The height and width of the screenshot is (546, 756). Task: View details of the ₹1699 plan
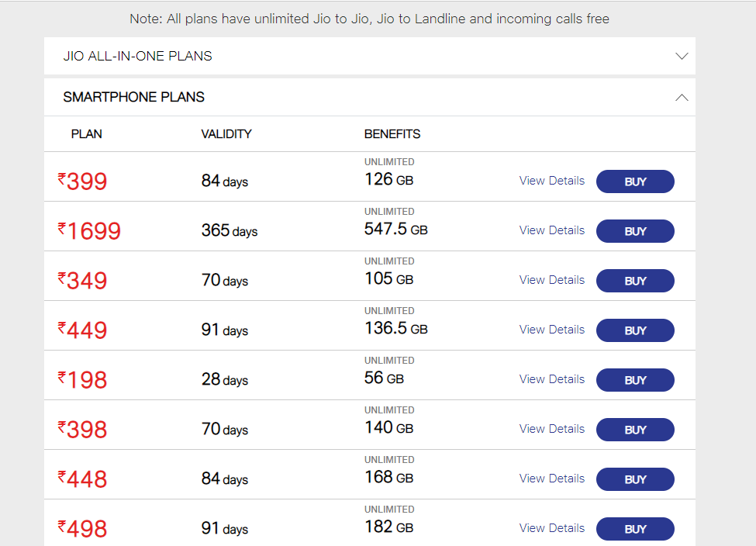(551, 230)
